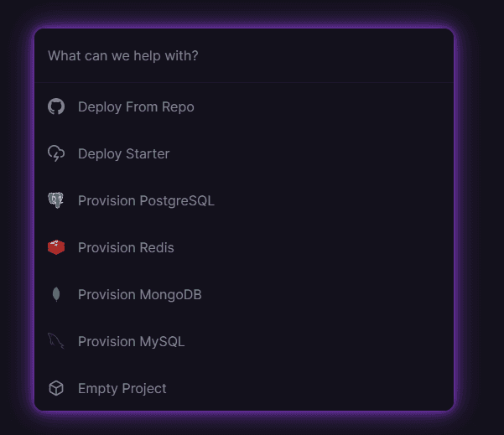Click the "Deploy Starter" text label

(x=123, y=153)
